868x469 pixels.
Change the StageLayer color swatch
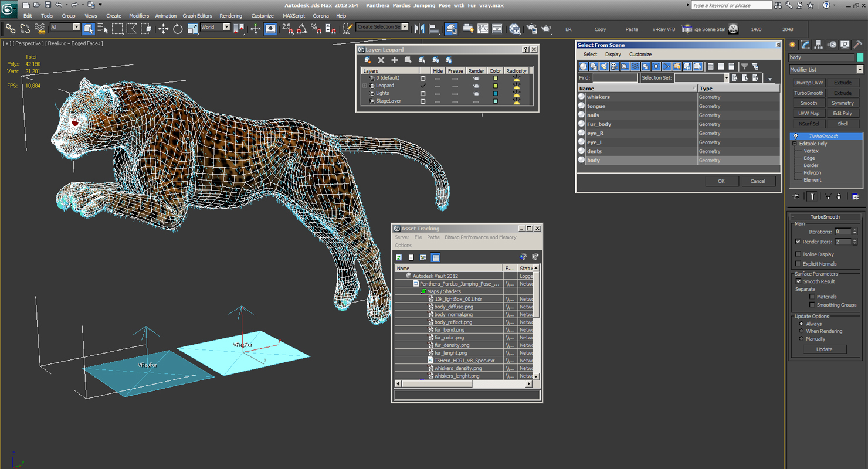(x=496, y=101)
